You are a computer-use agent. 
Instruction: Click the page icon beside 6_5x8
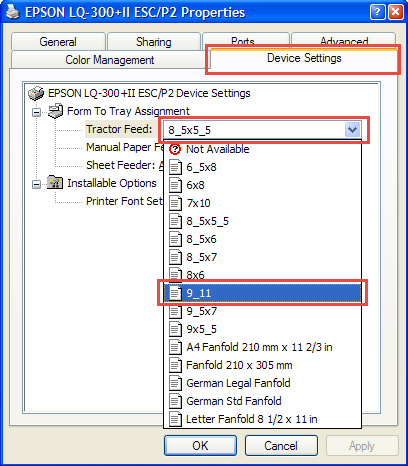[x=175, y=167]
